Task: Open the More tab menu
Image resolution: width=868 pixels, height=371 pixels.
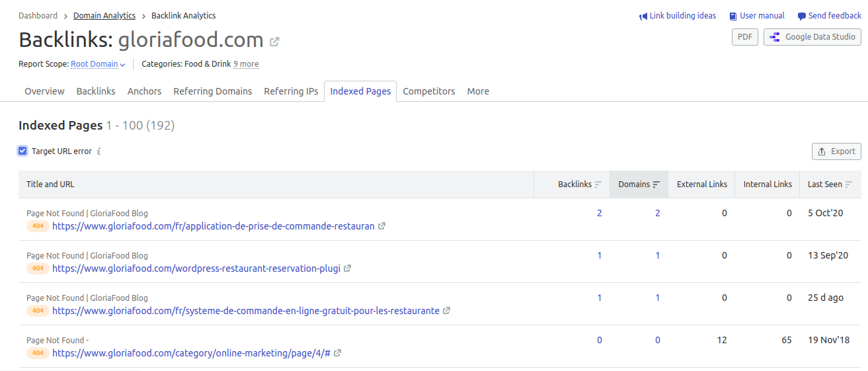Action: 478,91
